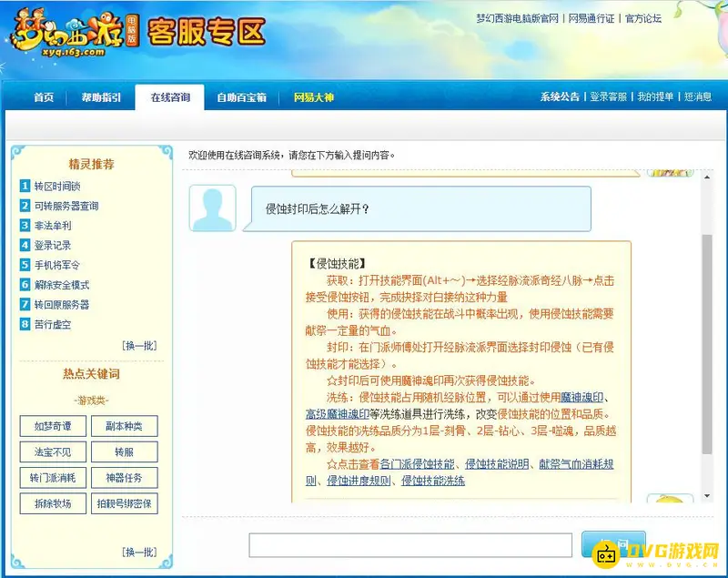Open the 帮助指引 tab
The width and height of the screenshot is (728, 578).
point(101,97)
